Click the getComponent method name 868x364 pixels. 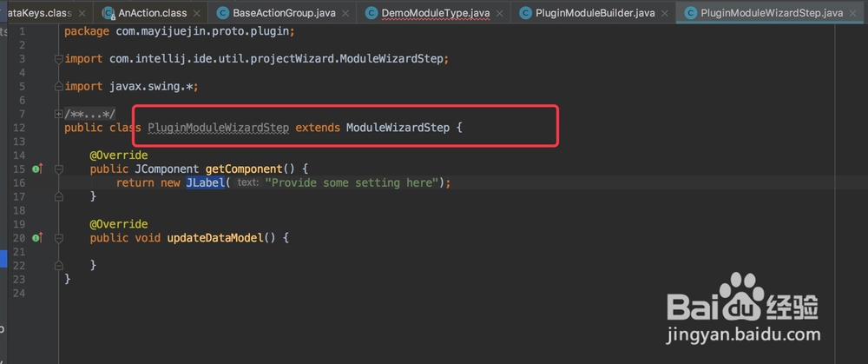click(244, 169)
